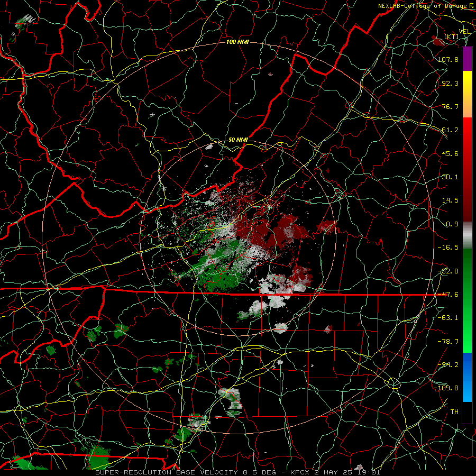
Task: Select the -109.8 scale value
Action: coord(446,388)
